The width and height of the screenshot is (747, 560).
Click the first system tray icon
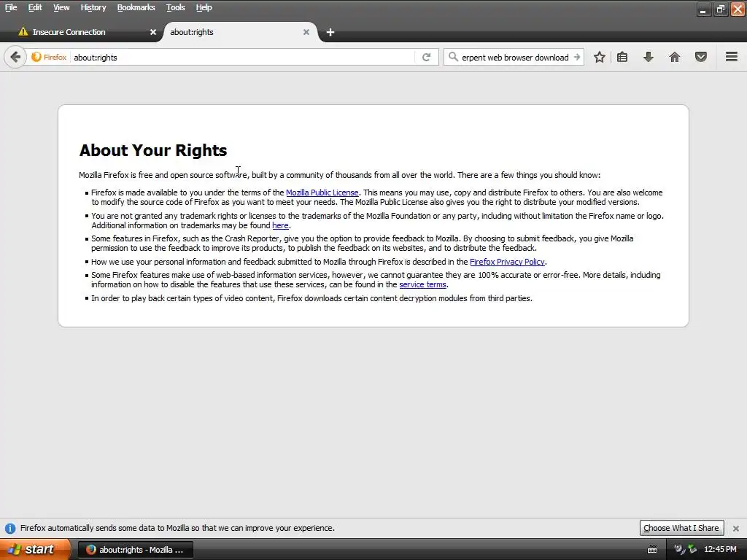(679, 550)
